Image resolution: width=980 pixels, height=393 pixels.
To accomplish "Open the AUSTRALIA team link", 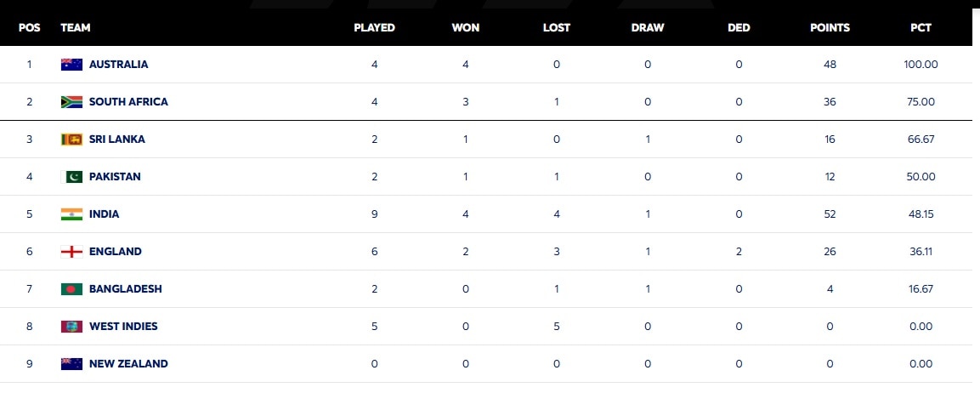I will [118, 65].
